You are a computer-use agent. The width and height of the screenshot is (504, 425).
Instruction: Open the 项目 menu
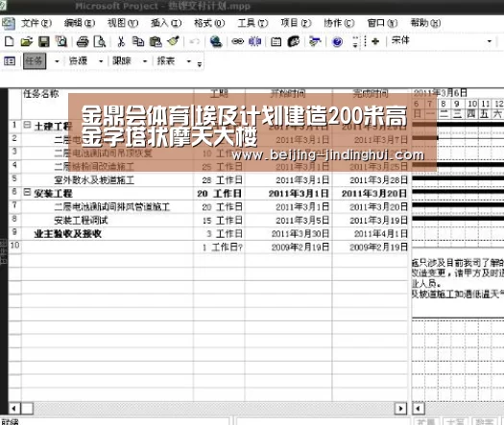(x=296, y=23)
